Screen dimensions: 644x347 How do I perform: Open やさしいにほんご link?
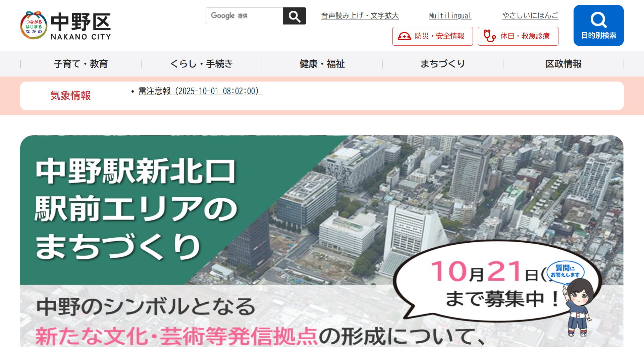530,16
